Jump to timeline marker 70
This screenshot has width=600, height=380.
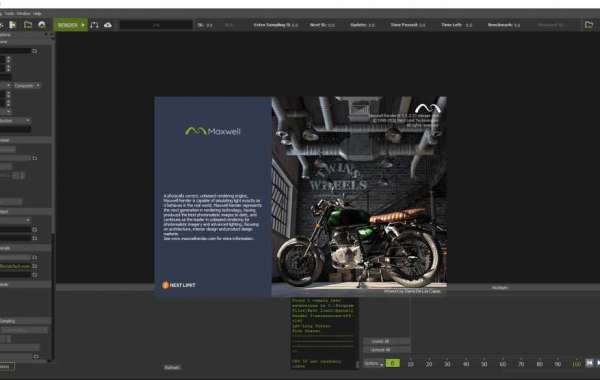pos(521,364)
